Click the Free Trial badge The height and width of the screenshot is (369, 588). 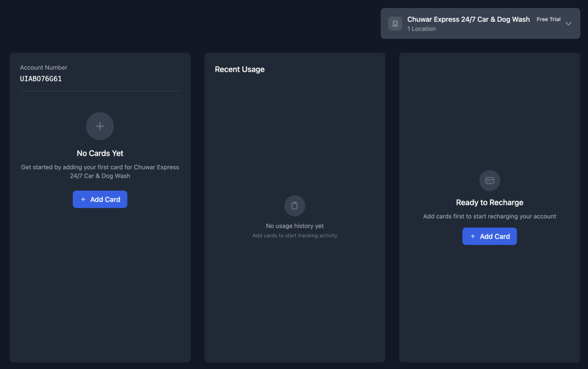pos(548,20)
